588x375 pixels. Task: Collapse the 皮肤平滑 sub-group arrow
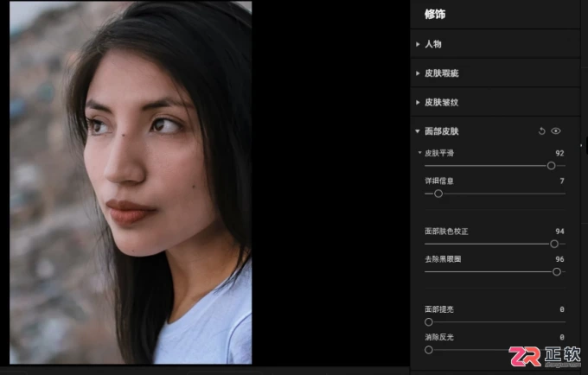(x=419, y=153)
